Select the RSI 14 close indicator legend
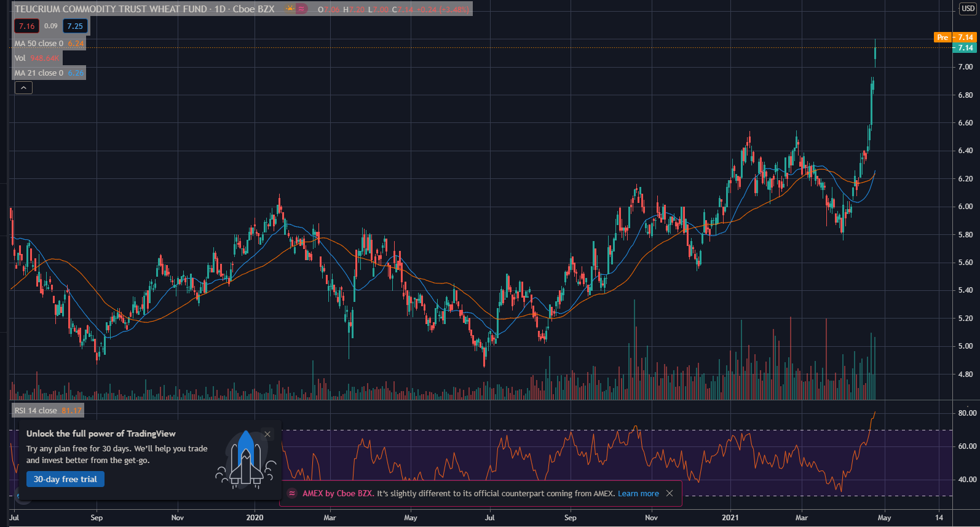This screenshot has width=980, height=527. [x=48, y=410]
